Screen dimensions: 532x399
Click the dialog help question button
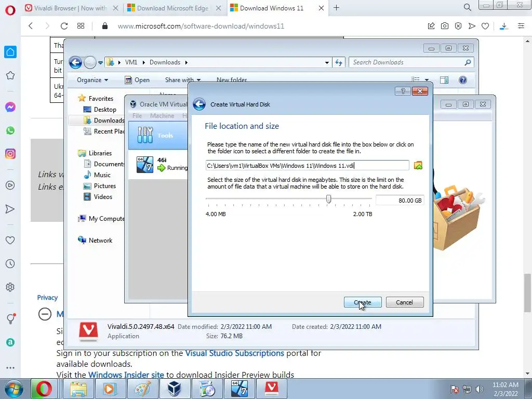pos(403,91)
